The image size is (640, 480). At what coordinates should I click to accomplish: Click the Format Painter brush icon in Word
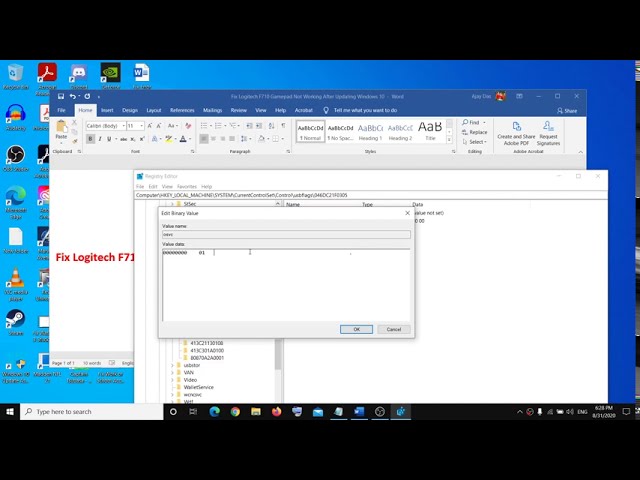click(x=75, y=141)
